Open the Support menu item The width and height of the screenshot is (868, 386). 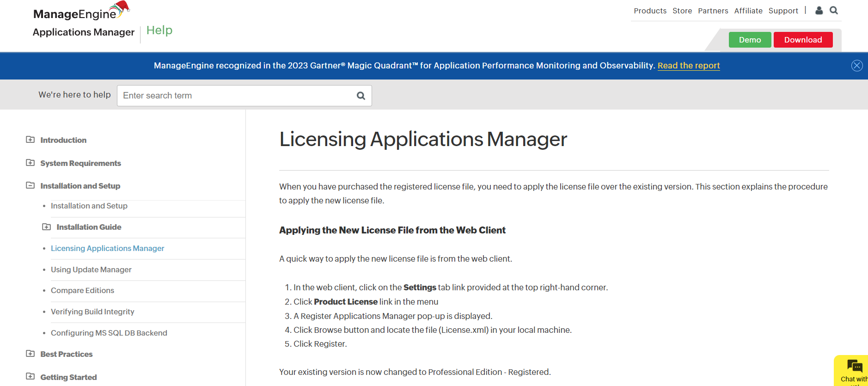tap(783, 11)
